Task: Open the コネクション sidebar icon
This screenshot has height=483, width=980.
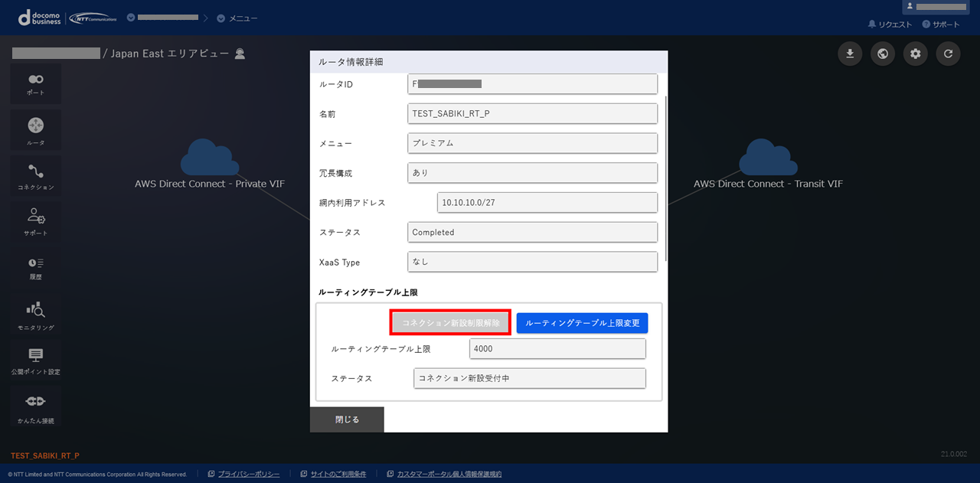Action: [35, 175]
